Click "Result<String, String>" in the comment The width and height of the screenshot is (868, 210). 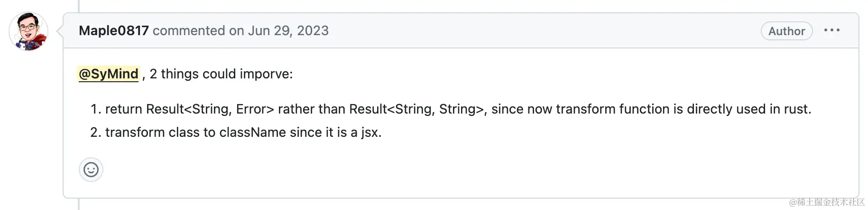[x=416, y=109]
